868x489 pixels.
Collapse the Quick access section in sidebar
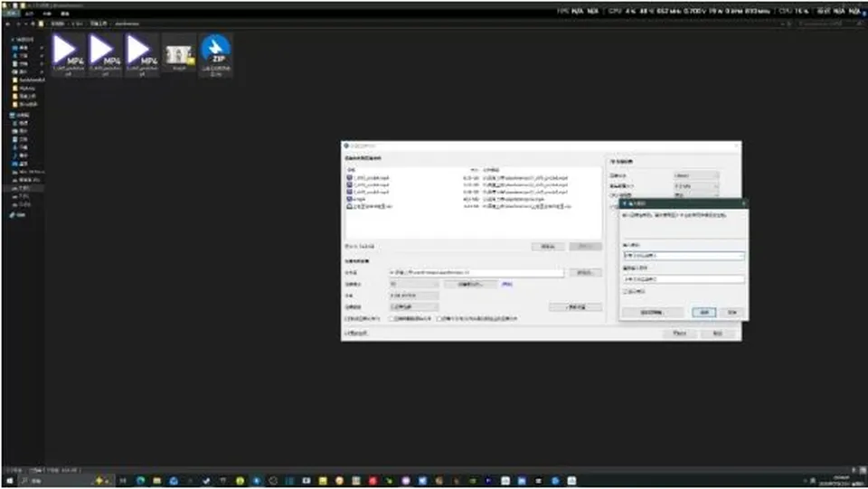[13, 40]
